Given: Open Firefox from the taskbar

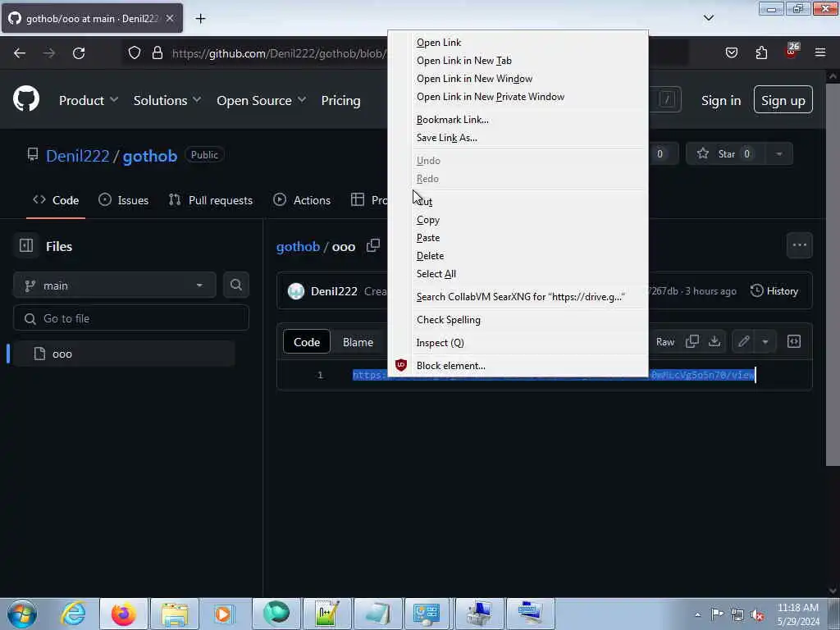Looking at the screenshot, I should tap(123, 614).
